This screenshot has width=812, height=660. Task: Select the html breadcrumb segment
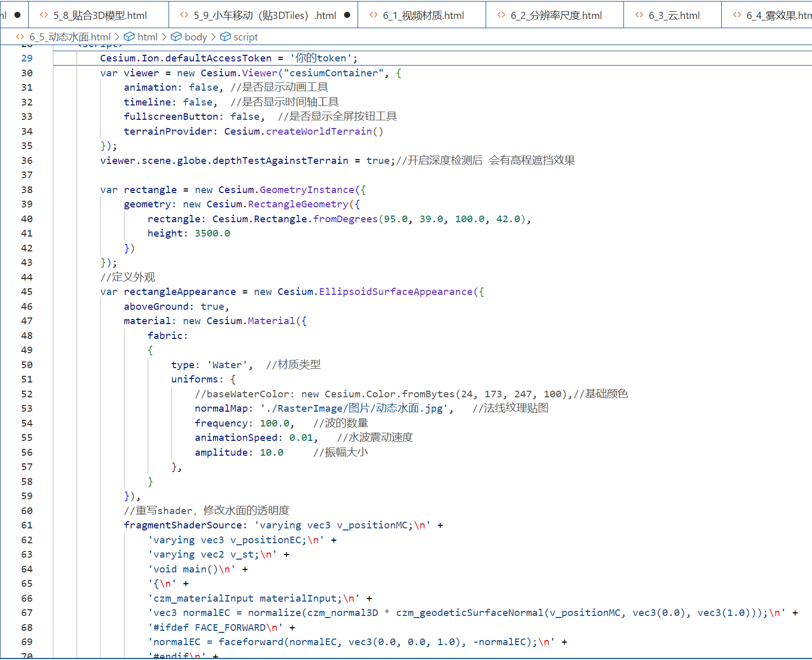(148, 37)
